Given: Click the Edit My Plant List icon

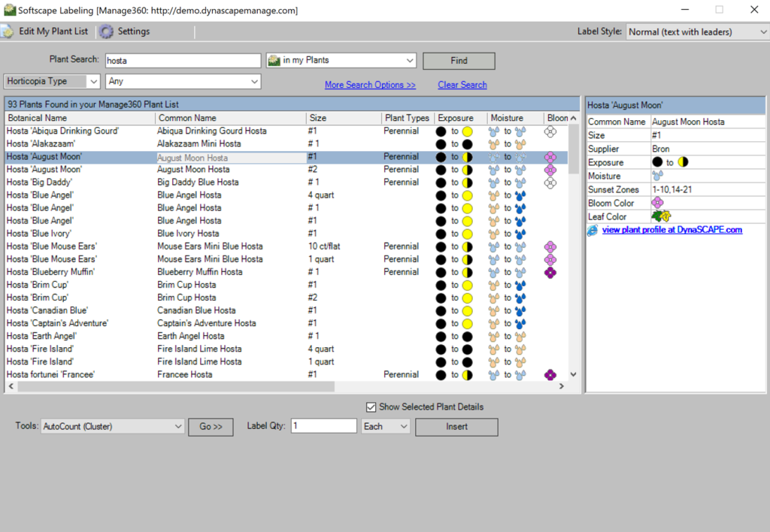Looking at the screenshot, I should tap(8, 32).
